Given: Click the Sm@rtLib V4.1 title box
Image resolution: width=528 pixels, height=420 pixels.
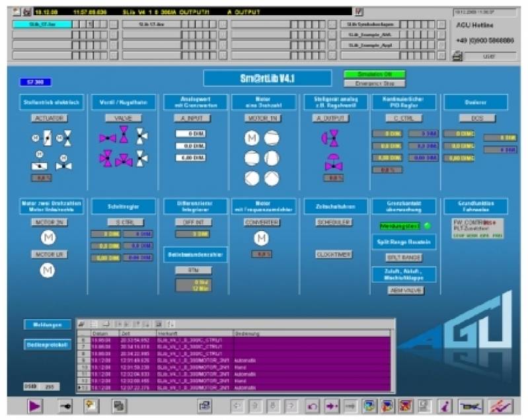Looking at the screenshot, I should pyautogui.click(x=268, y=79).
